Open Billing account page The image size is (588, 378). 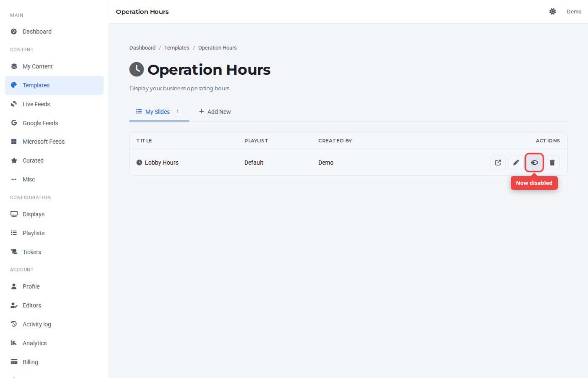[54, 362]
